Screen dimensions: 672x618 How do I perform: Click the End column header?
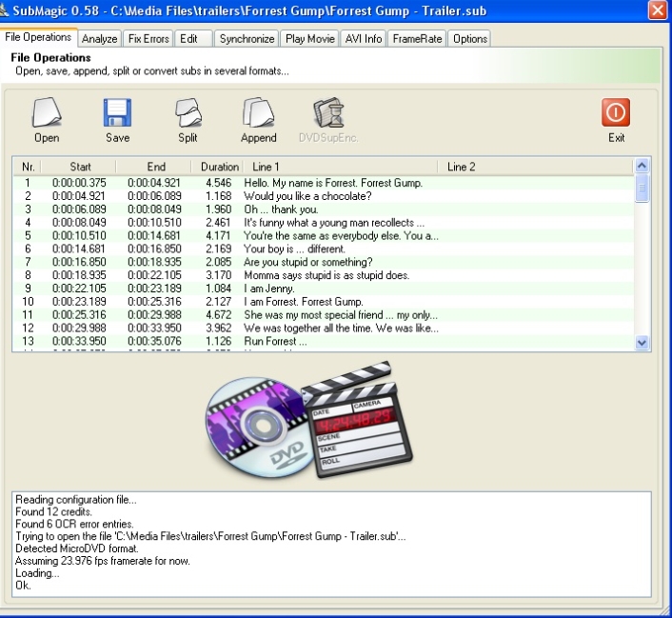click(154, 167)
